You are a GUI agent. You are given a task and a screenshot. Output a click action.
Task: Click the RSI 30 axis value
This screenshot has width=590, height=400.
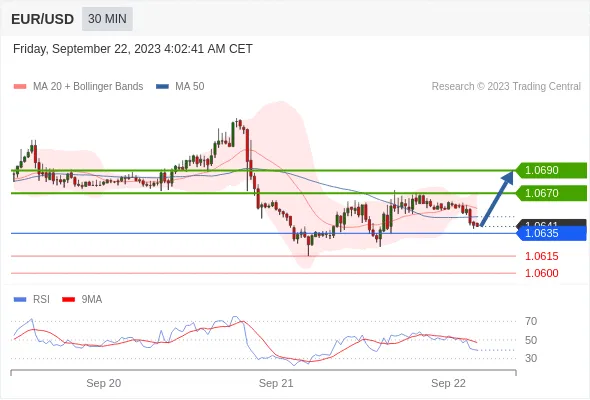pos(531,358)
